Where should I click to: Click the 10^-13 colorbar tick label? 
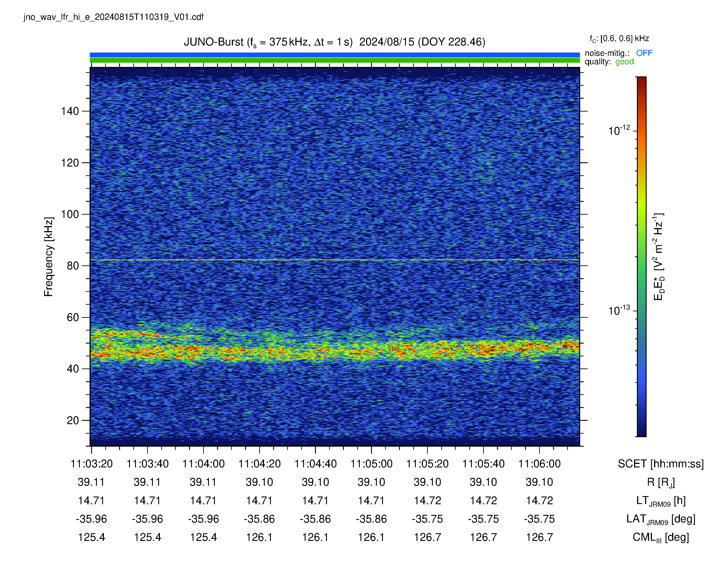coord(619,310)
